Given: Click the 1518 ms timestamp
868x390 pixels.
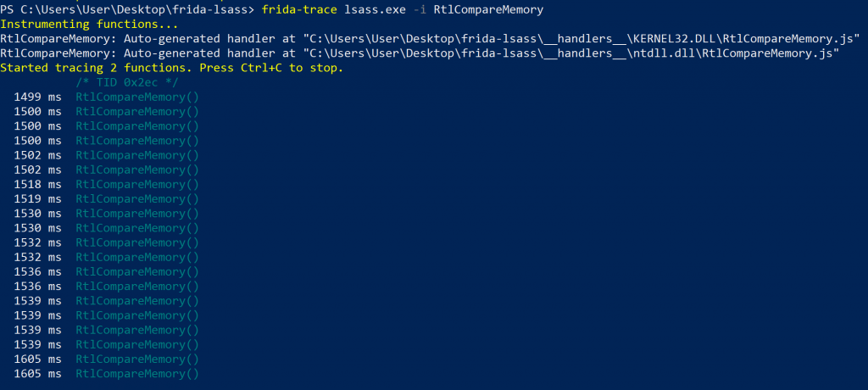Looking at the screenshot, I should click(x=37, y=184).
